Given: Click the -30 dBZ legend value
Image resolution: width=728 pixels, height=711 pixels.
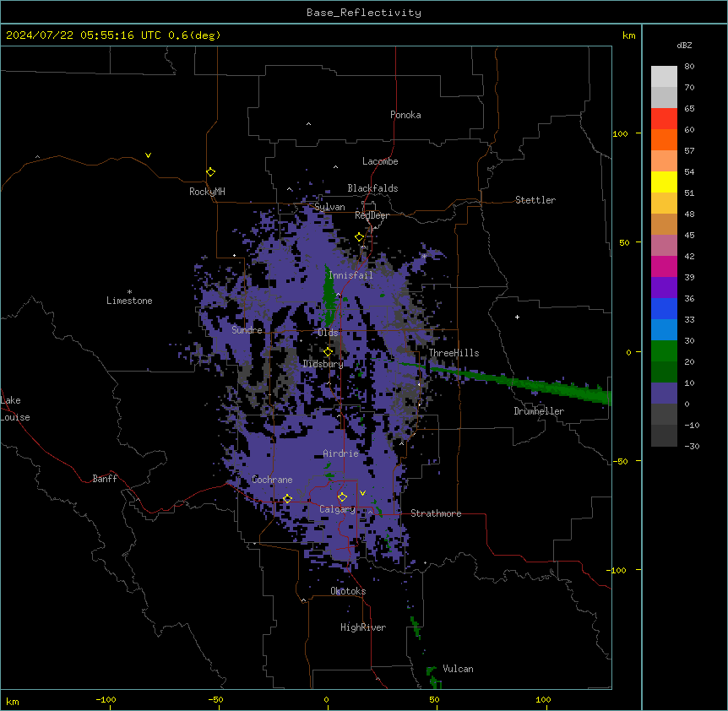Looking at the screenshot, I should (x=692, y=446).
